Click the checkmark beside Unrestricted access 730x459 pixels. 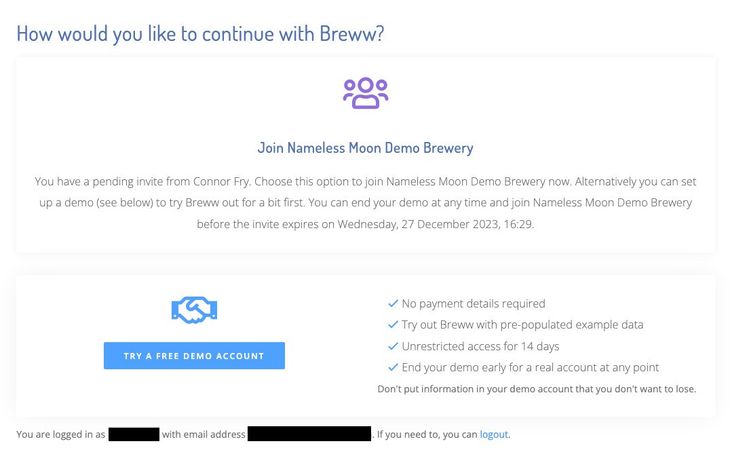point(392,346)
